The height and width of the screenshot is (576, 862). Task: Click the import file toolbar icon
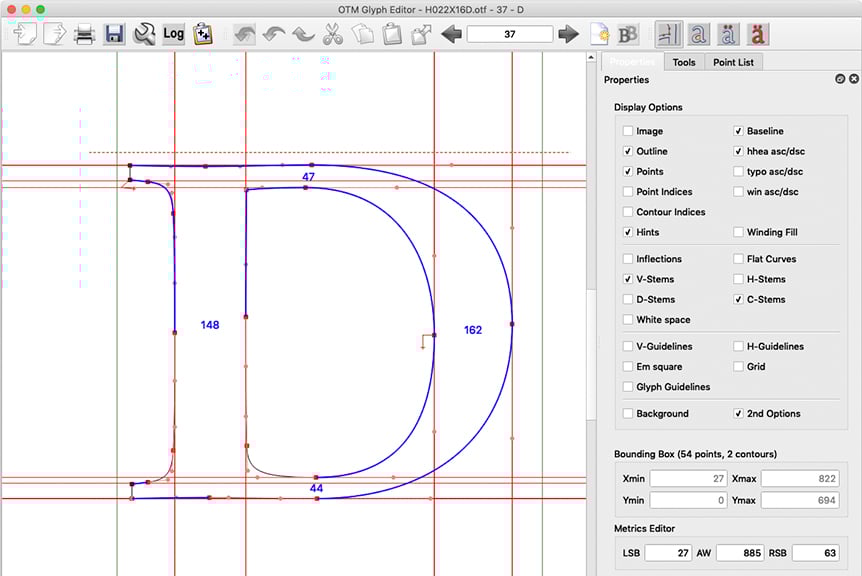pyautogui.click(x=25, y=34)
